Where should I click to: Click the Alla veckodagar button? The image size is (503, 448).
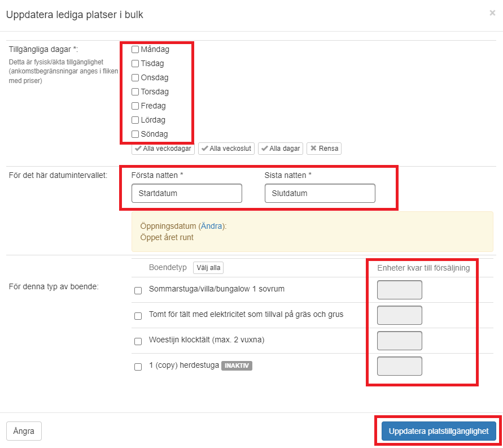point(163,149)
